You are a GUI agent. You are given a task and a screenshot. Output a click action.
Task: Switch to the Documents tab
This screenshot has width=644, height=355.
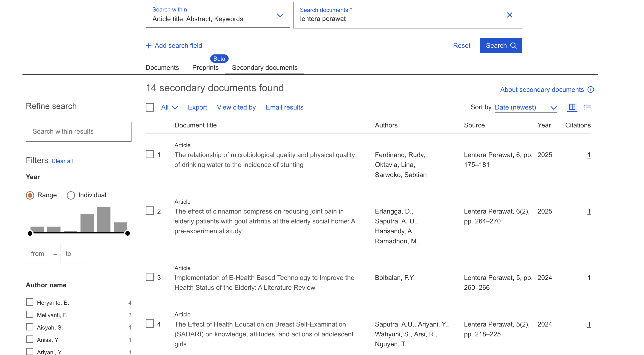162,68
